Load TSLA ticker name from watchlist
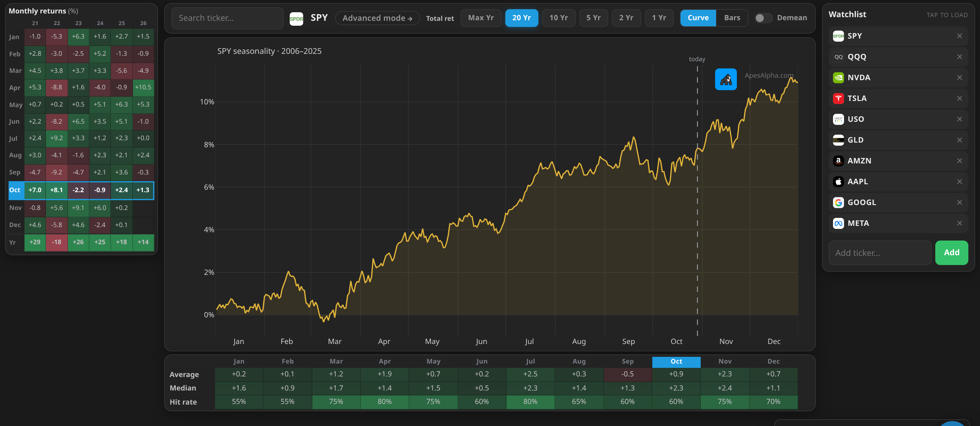 (857, 99)
